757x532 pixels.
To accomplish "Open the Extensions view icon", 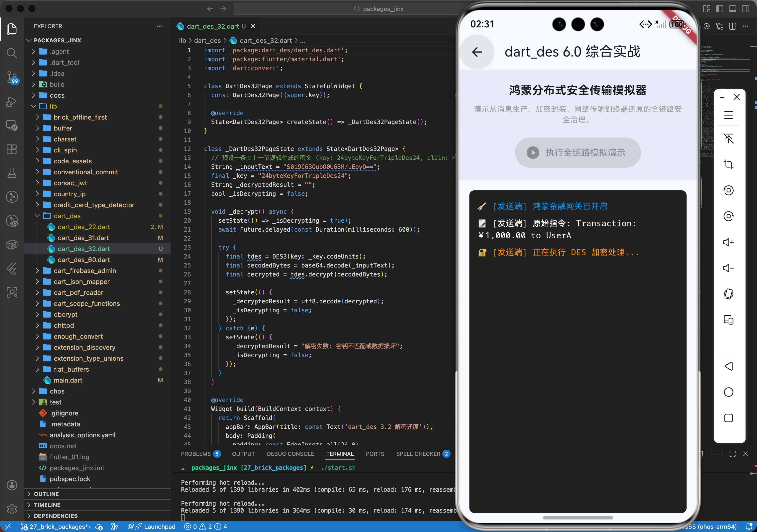I will [12, 149].
